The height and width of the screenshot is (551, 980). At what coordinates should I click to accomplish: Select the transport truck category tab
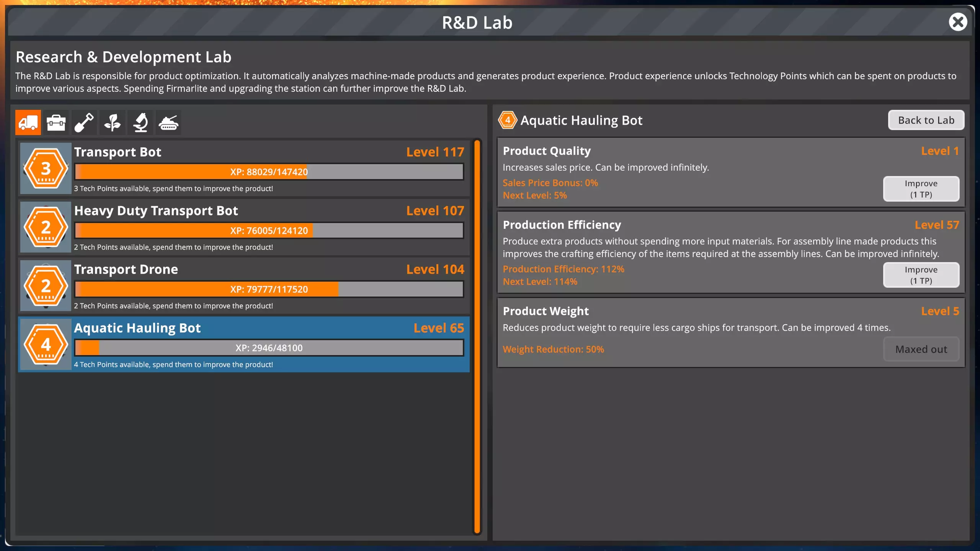click(28, 122)
